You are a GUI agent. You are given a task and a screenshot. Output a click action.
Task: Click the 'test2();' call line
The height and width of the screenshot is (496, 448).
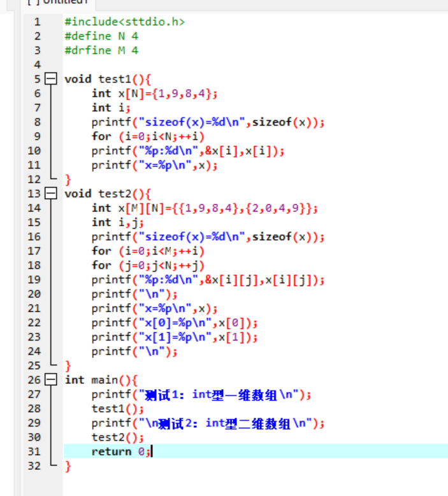(x=117, y=437)
